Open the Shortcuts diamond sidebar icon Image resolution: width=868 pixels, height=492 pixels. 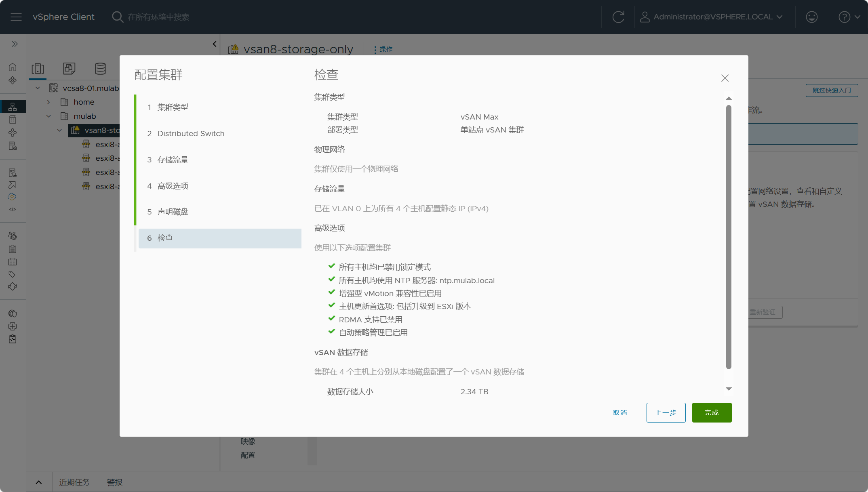13,80
